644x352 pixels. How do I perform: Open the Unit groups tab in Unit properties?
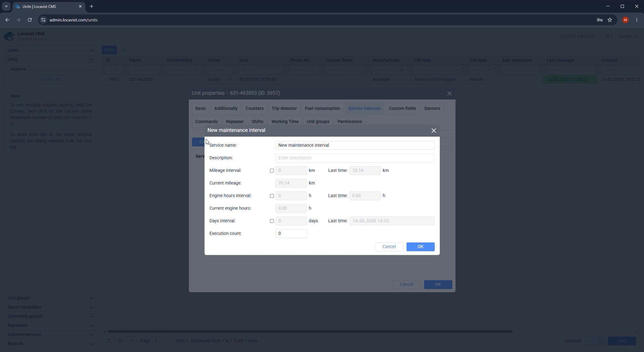[318, 122]
